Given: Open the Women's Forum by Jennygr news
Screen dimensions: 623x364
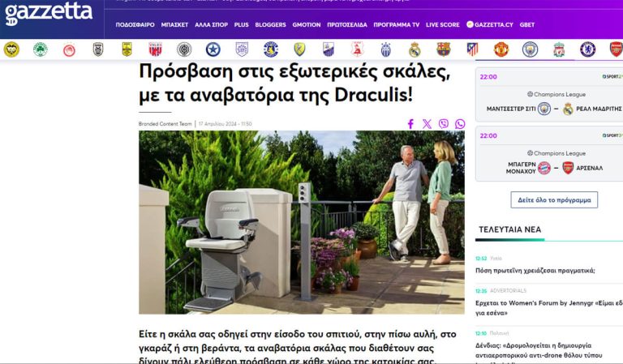Looking at the screenshot, I should click(x=549, y=307).
